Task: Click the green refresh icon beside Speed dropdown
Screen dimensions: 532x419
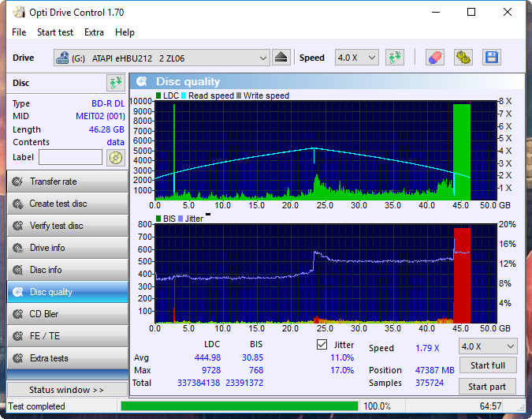Action: pos(395,58)
